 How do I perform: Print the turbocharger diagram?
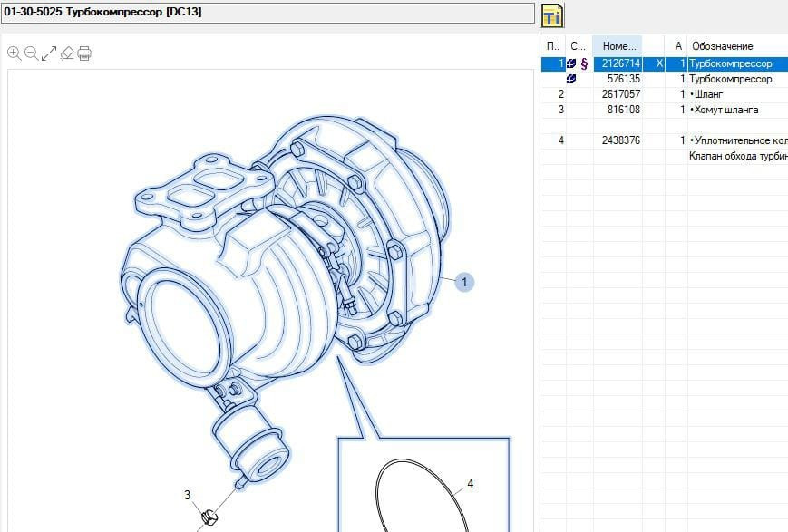84,53
